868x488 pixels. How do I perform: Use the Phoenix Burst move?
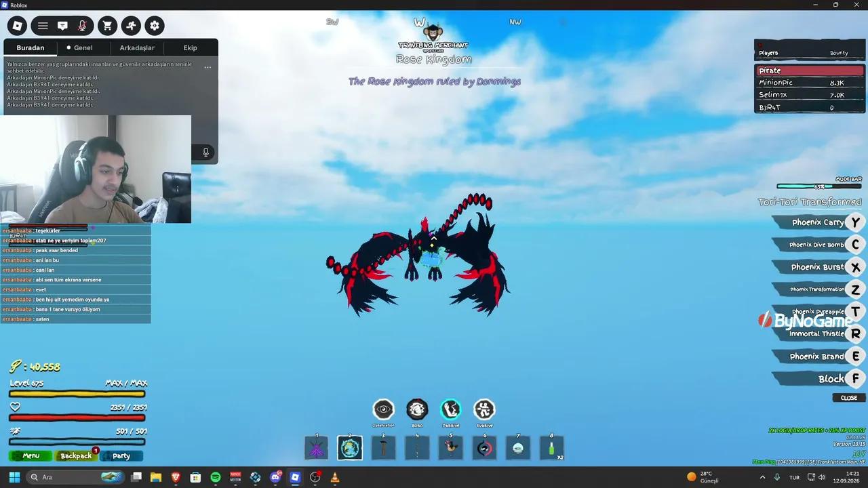pyautogui.click(x=817, y=267)
